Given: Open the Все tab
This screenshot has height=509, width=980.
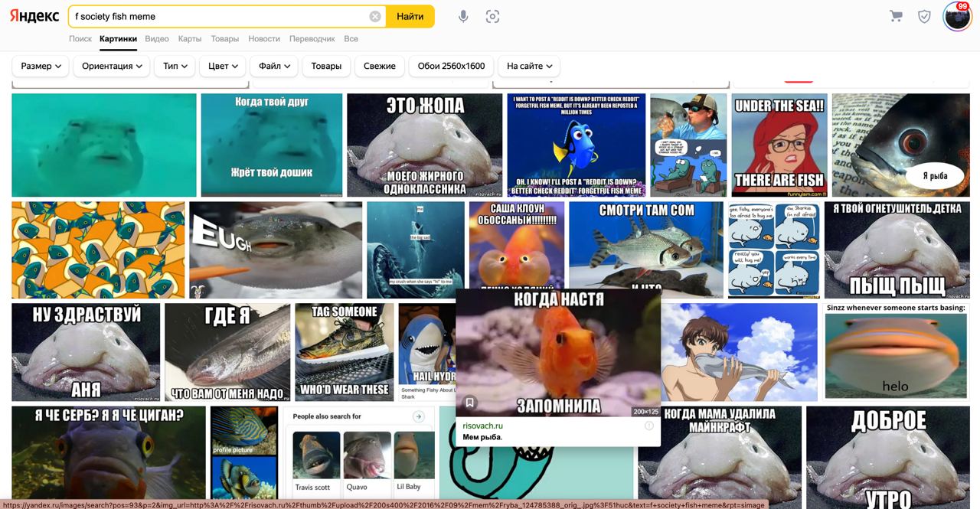Looking at the screenshot, I should 351,38.
